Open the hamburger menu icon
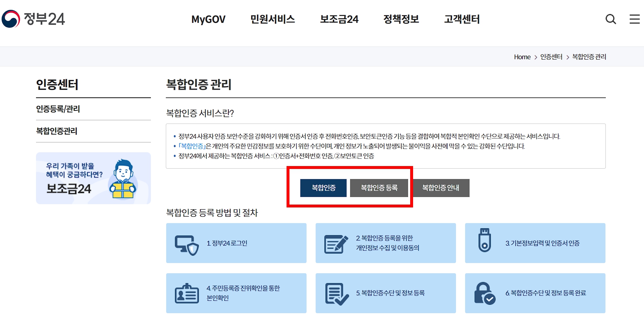The width and height of the screenshot is (644, 327). pyautogui.click(x=635, y=19)
